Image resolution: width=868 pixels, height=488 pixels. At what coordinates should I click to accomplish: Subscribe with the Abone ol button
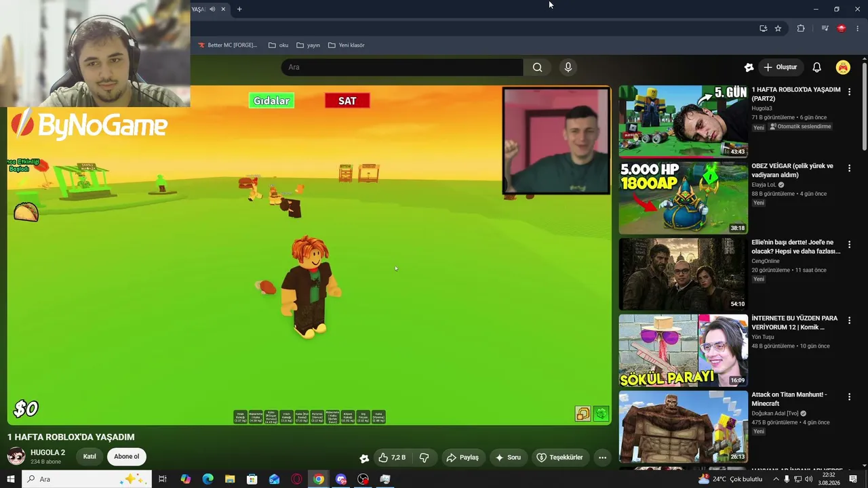(127, 457)
